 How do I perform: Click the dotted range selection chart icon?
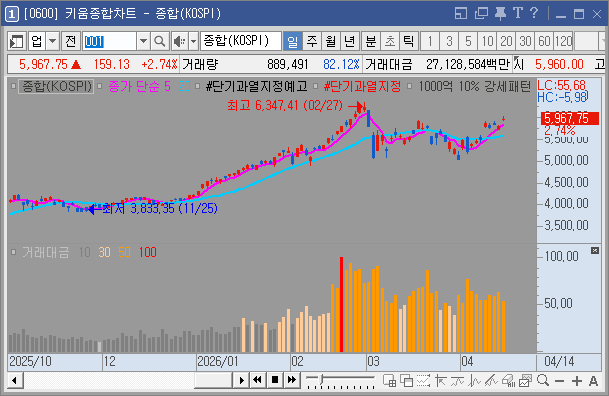click(423, 380)
